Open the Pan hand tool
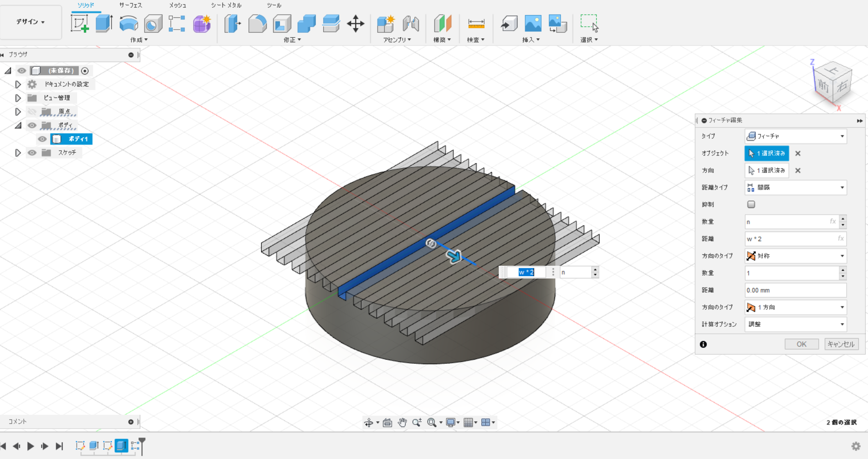Image resolution: width=868 pixels, height=459 pixels. (x=402, y=423)
